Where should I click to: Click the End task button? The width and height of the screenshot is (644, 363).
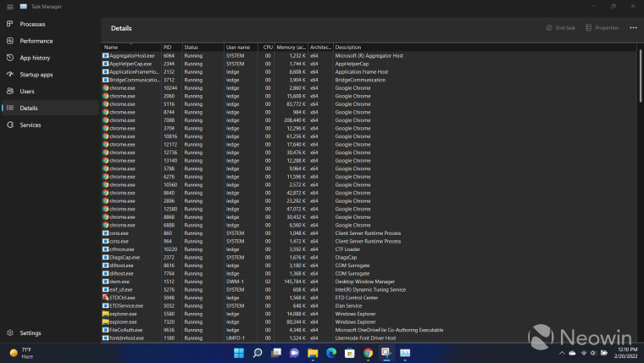click(561, 28)
